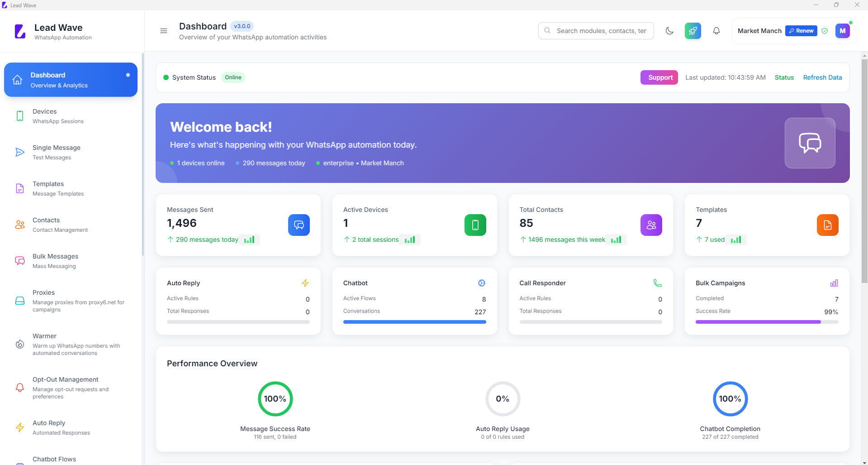This screenshot has width=868, height=465.
Task: Select the phone icon on Call Responder card
Action: point(657,283)
